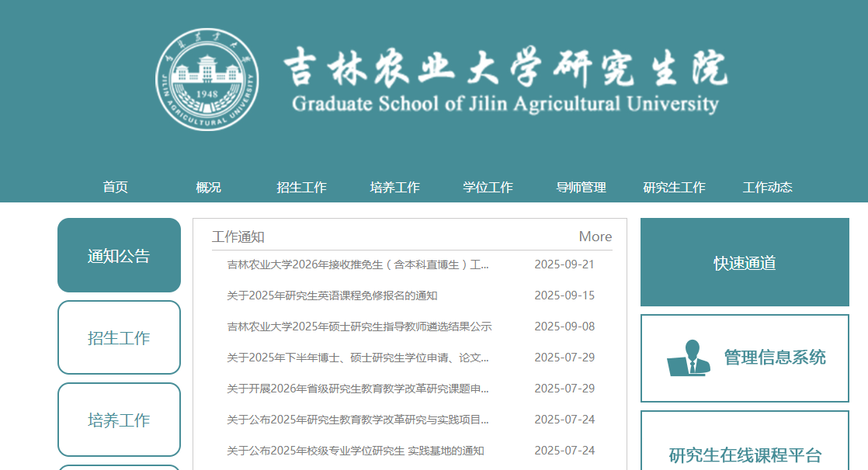Switch to 招生工作 sidebar tab
The height and width of the screenshot is (470, 868).
(x=119, y=338)
